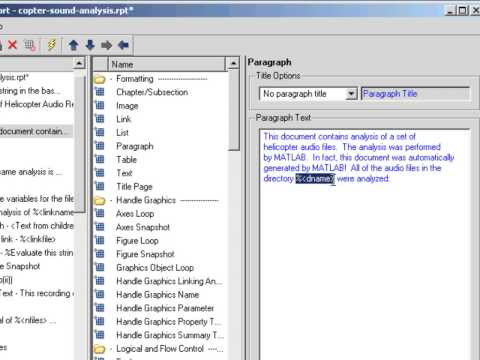Click the component icon beside Image
The image size is (480, 360).
tap(99, 105)
